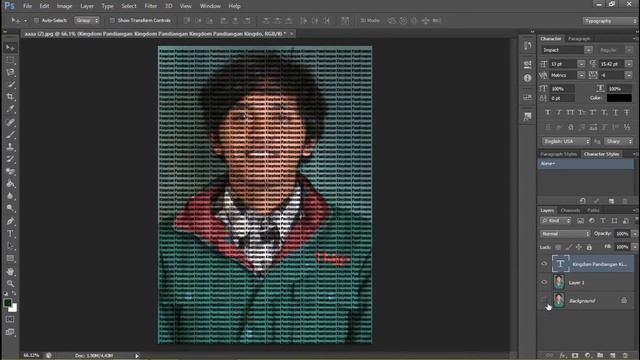Switch to the Channels tab

click(570, 211)
